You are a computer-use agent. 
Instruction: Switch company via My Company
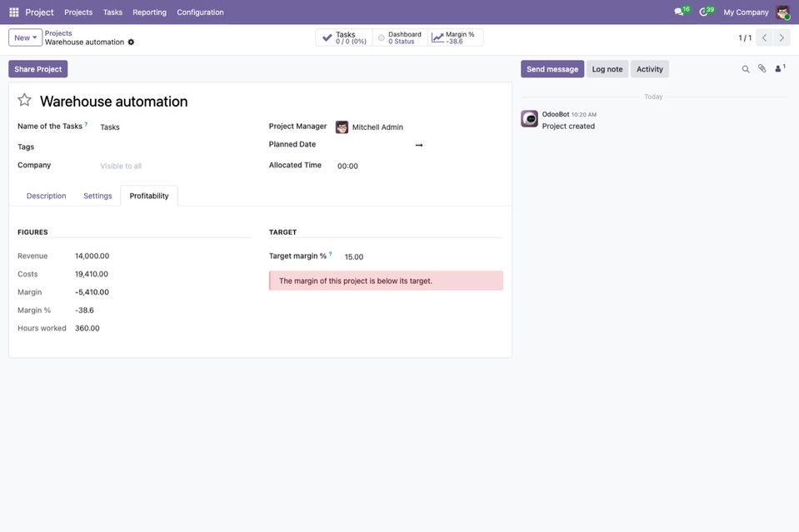(746, 12)
